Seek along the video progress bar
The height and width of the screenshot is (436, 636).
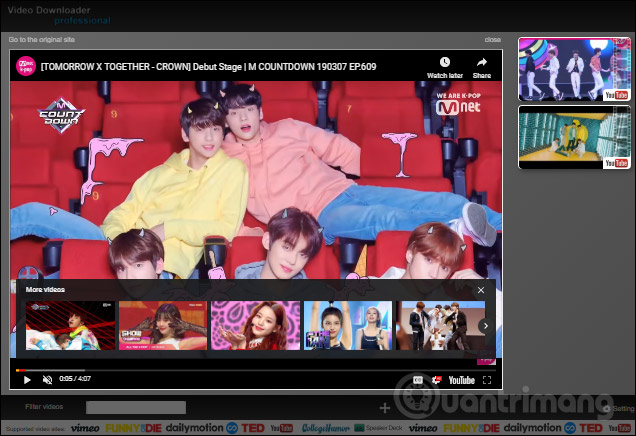[256, 370]
